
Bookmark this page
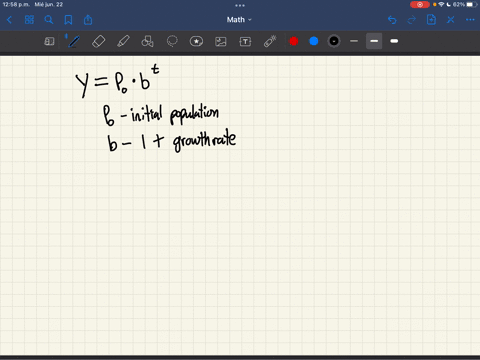(68, 20)
